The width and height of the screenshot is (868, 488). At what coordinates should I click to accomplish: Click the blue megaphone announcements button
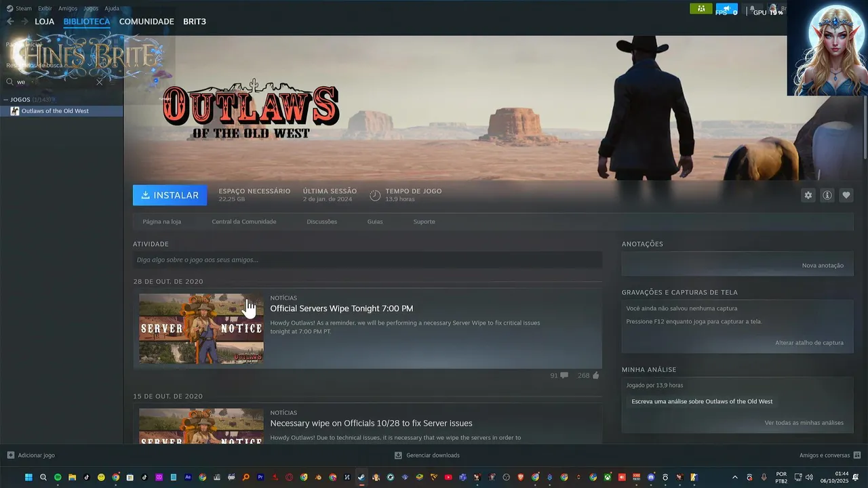726,9
